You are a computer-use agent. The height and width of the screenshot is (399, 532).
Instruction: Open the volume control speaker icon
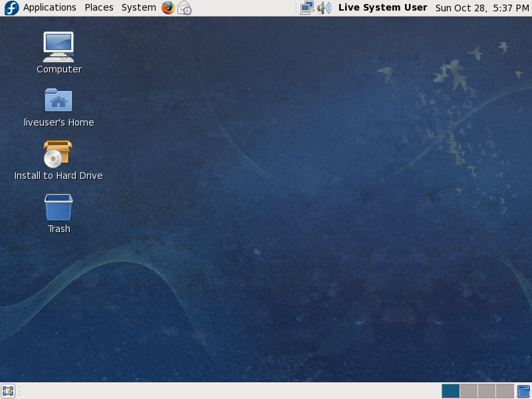click(x=324, y=8)
